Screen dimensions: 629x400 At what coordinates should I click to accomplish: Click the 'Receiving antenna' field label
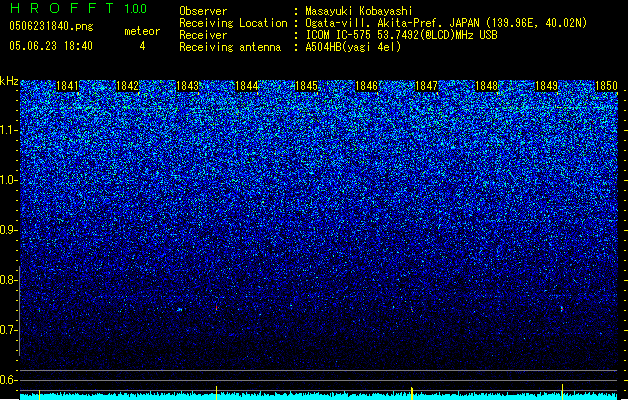(x=230, y=47)
